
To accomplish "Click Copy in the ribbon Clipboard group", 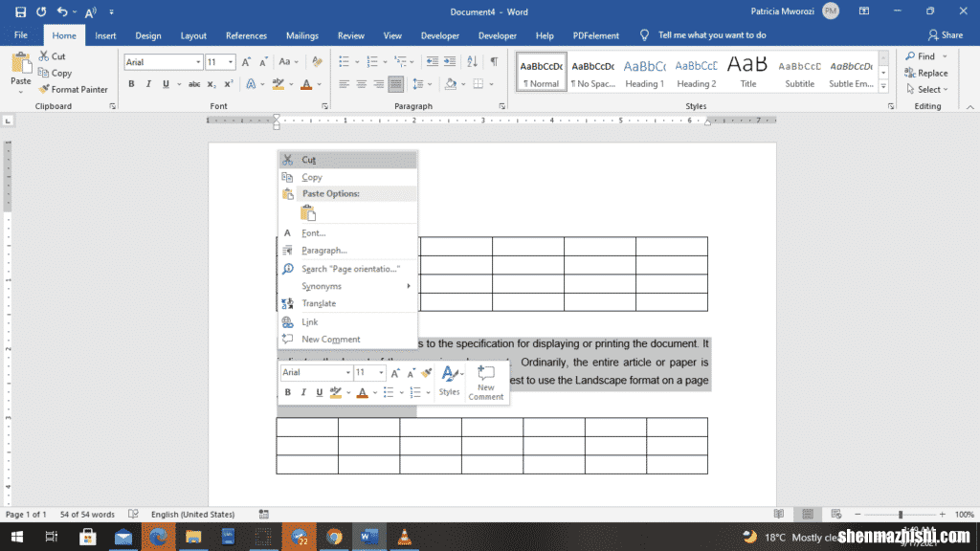I will pos(55,73).
